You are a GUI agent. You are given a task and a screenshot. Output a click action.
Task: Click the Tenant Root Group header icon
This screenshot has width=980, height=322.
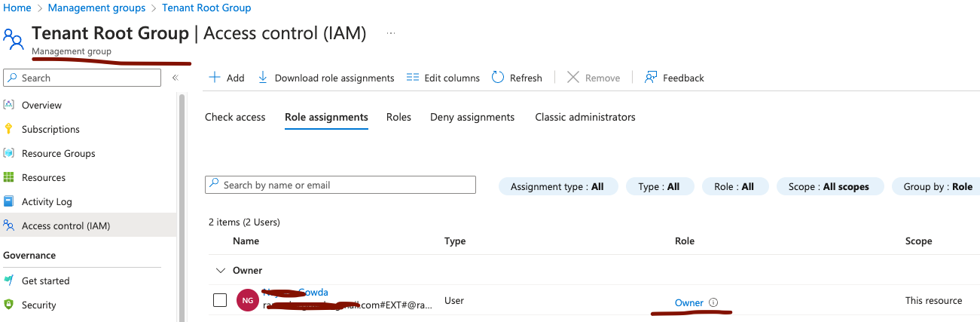pos(14,38)
